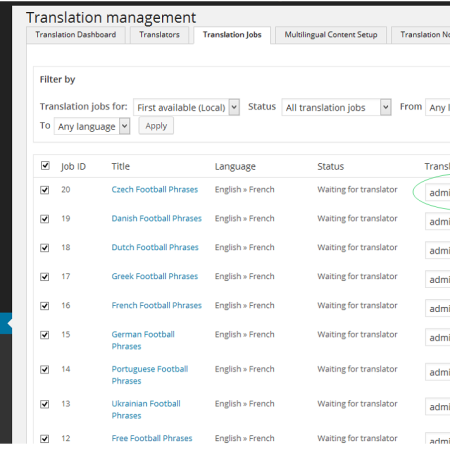This screenshot has width=450, height=450.
Task: Uncheck the checkbox for job 17
Action: pos(45,277)
